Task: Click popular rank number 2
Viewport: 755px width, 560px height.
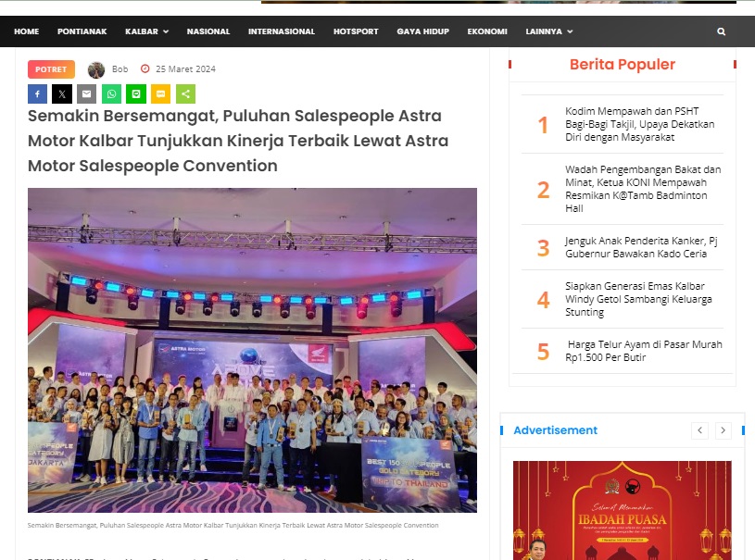Action: 543,190
